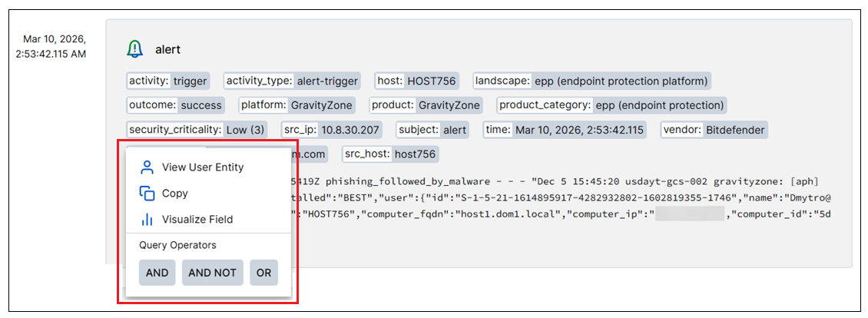Click security_criticality: Low (3) chip

point(197,130)
